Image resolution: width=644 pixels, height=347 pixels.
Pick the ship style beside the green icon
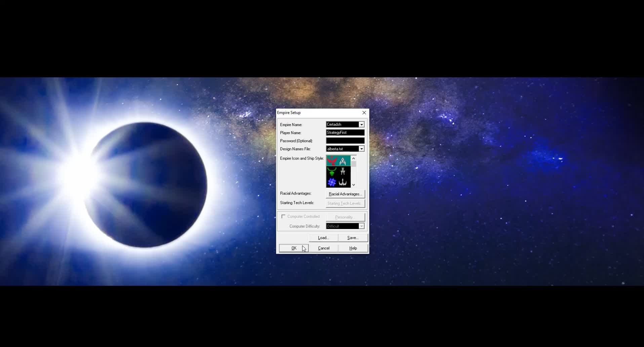coord(343,172)
